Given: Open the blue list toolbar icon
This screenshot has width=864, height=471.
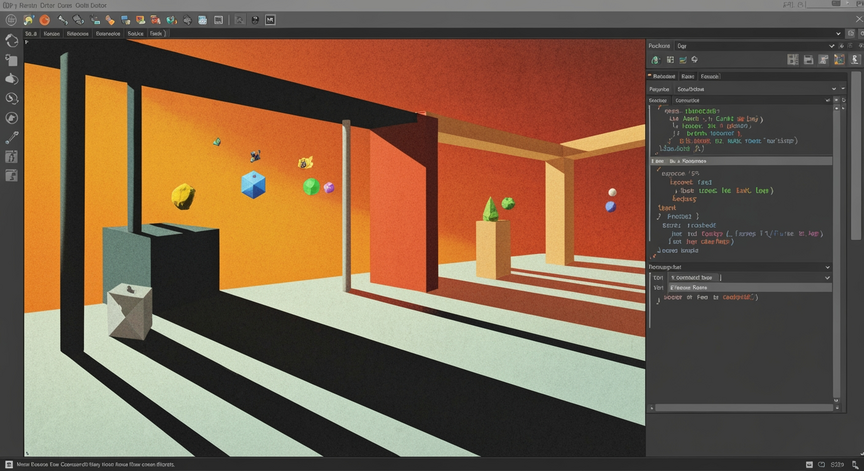Looking at the screenshot, I should point(203,20).
